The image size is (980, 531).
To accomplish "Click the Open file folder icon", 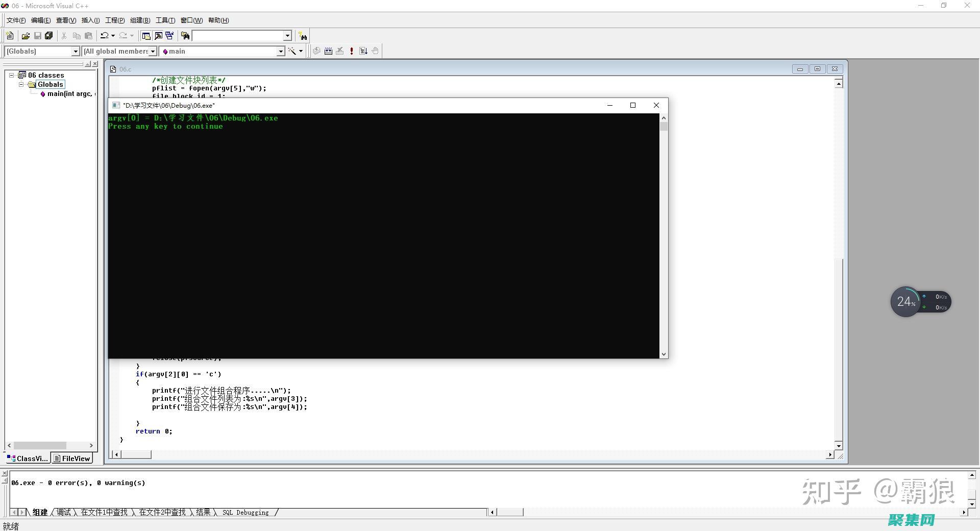I will coord(26,36).
